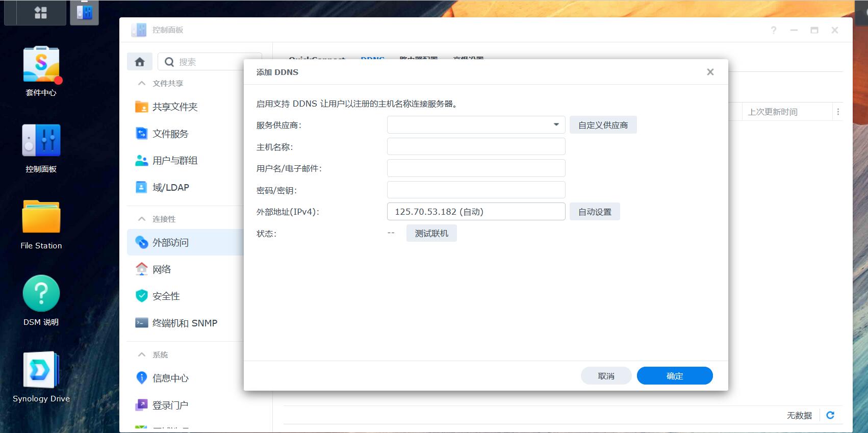Confirm with the 确定 button
The width and height of the screenshot is (868, 433).
[675, 376]
